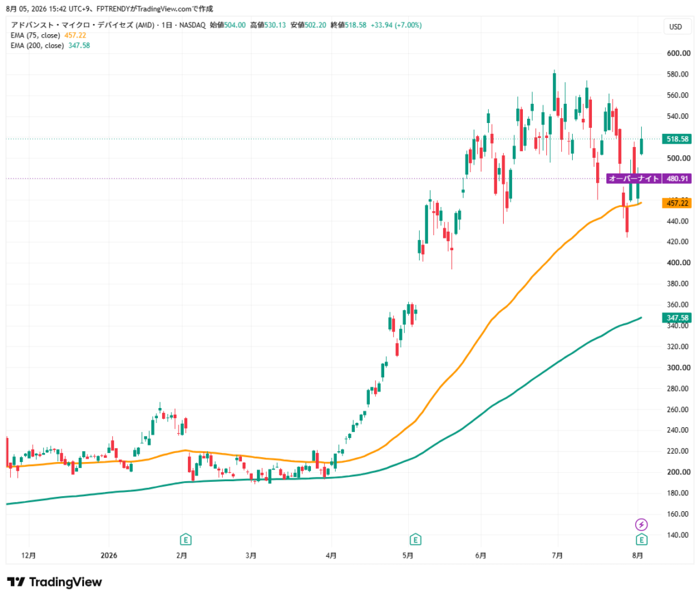This screenshot has height=600, width=700.
Task: Click the purple 480.91 overnight price label
Action: (x=677, y=178)
